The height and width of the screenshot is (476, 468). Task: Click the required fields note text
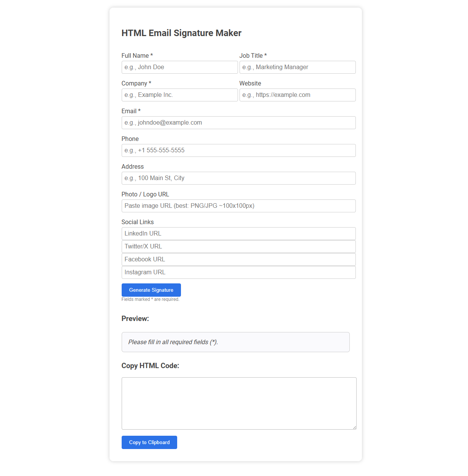[x=151, y=299]
